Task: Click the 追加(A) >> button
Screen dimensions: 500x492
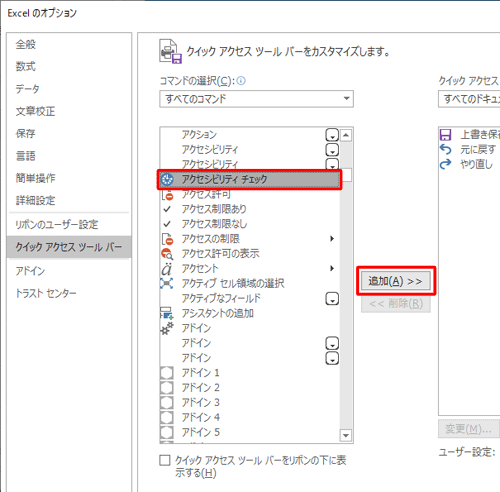Action: click(x=396, y=281)
